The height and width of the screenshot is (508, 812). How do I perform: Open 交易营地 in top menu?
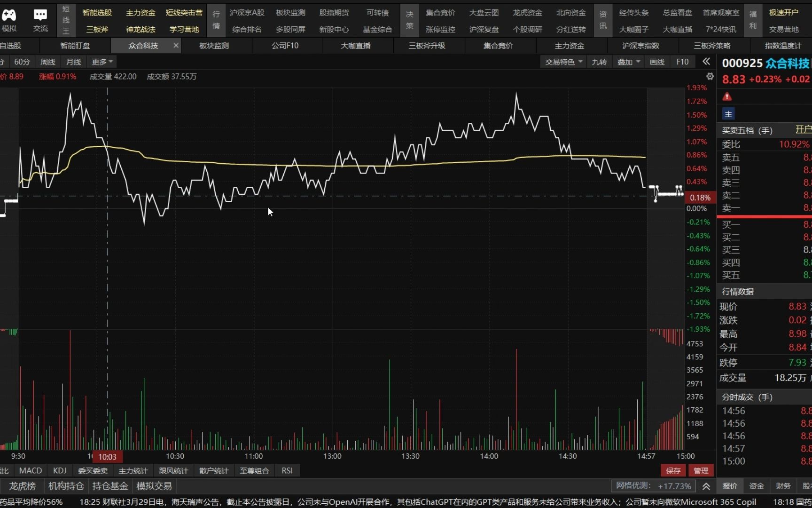[x=783, y=29]
